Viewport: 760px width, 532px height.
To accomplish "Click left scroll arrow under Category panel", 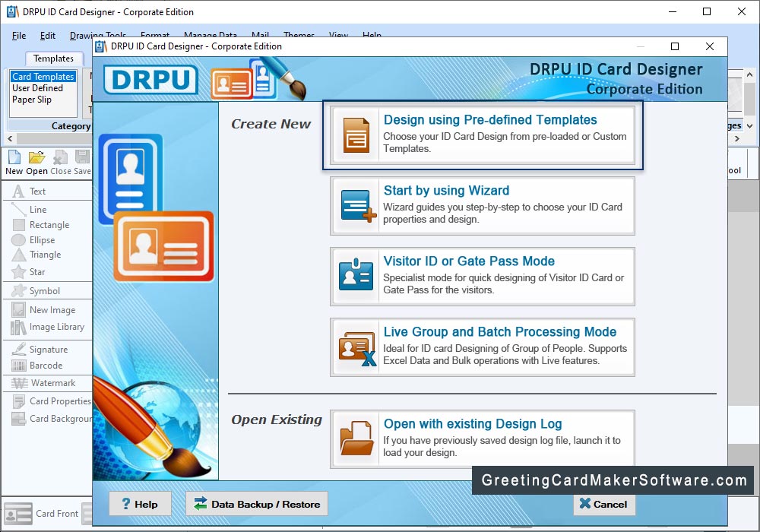I will click(x=10, y=139).
